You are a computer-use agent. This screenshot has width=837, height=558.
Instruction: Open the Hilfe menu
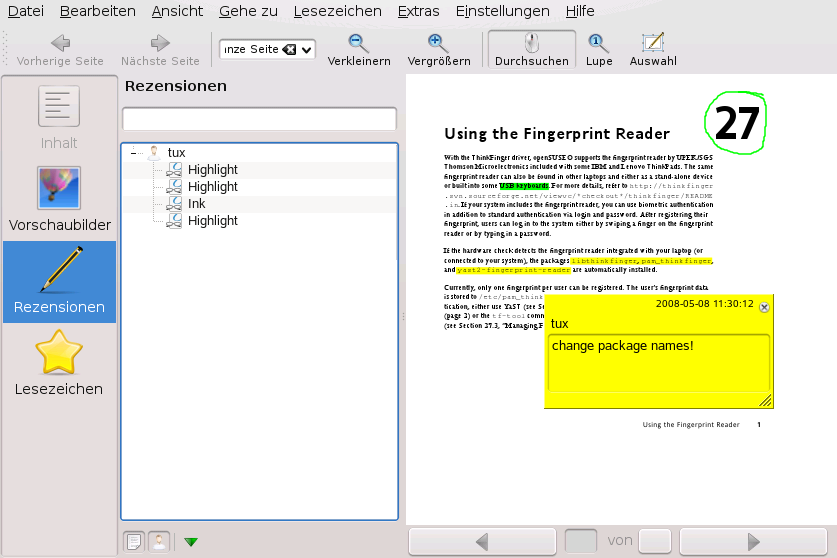580,11
